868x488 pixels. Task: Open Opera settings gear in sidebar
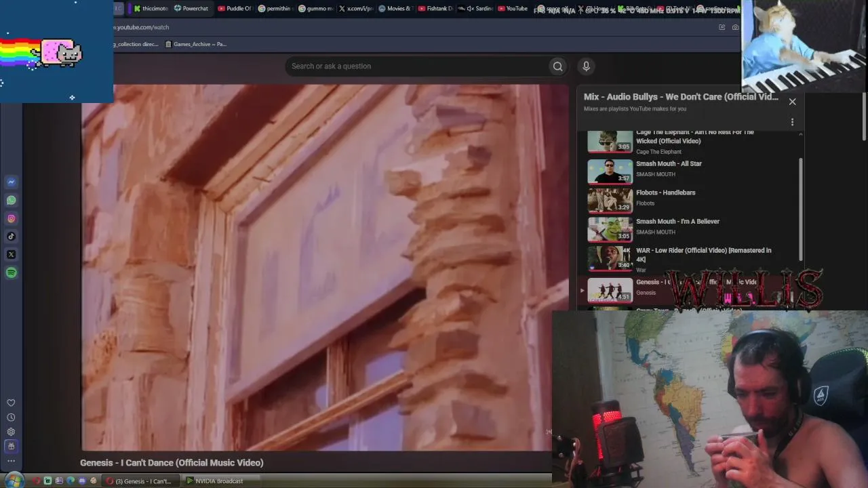(x=11, y=432)
